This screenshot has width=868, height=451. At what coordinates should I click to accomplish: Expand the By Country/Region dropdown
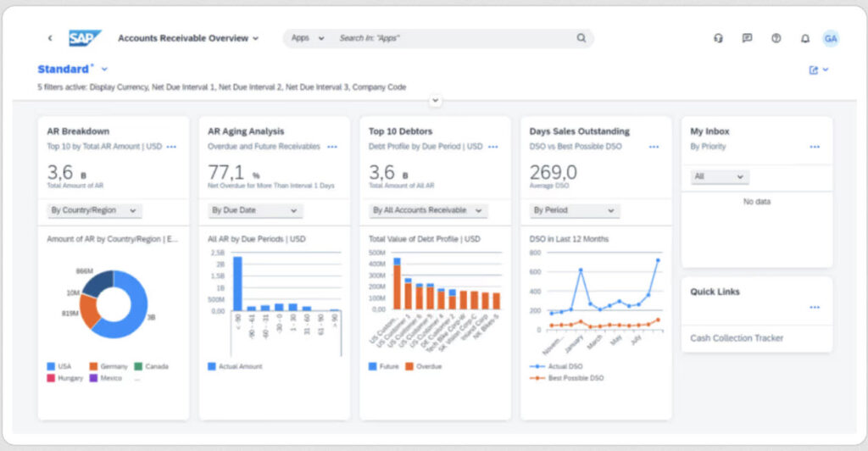94,210
